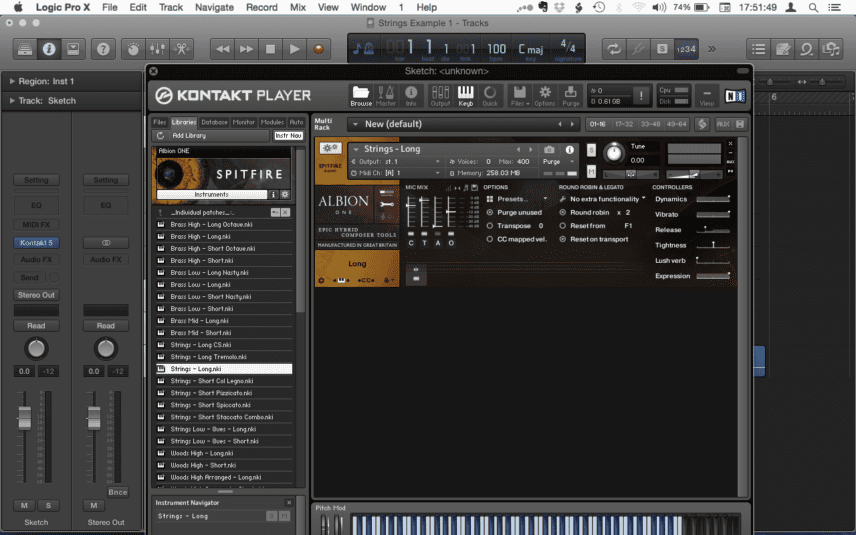Switch to Kontakt Database tab

214,122
